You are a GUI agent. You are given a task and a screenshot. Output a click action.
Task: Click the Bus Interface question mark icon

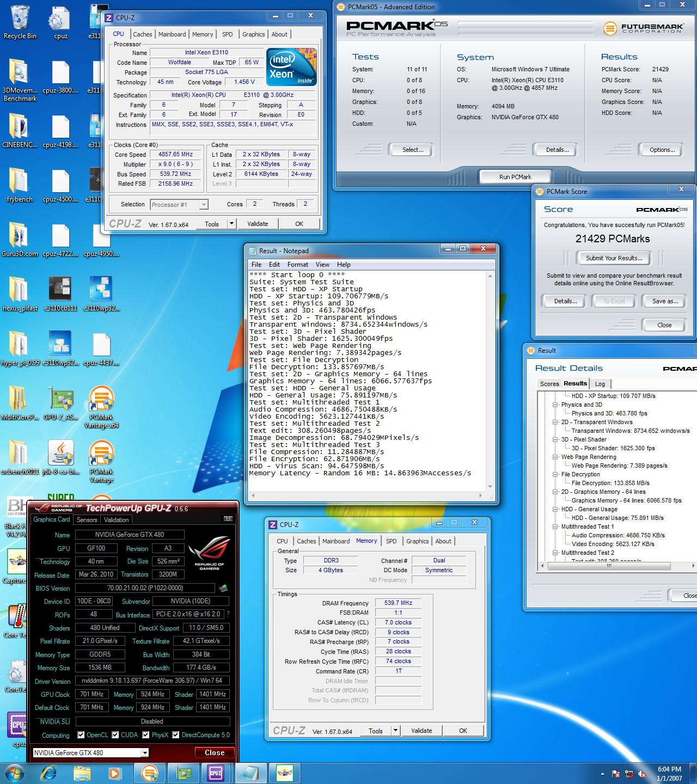[x=228, y=614]
